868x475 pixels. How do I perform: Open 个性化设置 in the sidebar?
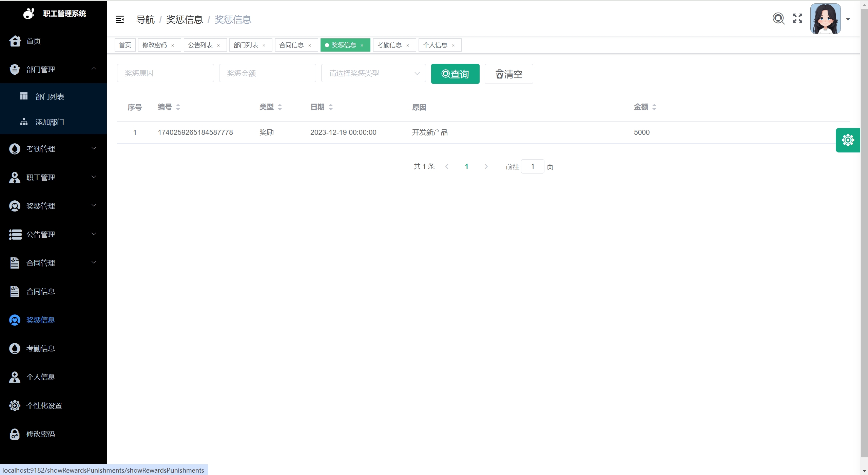click(x=44, y=406)
